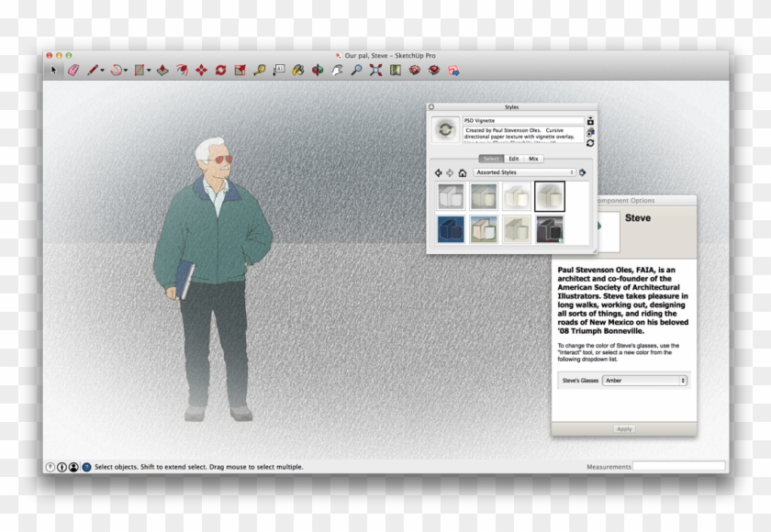Screen dimensions: 771x532
Task: Select the currently highlighted white style thumbnail
Action: coord(548,196)
